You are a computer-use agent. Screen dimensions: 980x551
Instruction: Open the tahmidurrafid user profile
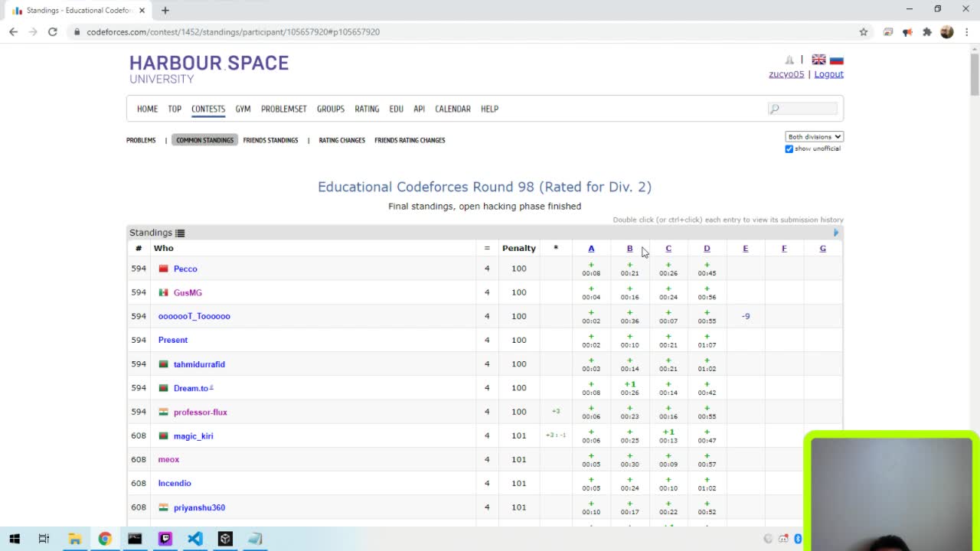point(199,364)
